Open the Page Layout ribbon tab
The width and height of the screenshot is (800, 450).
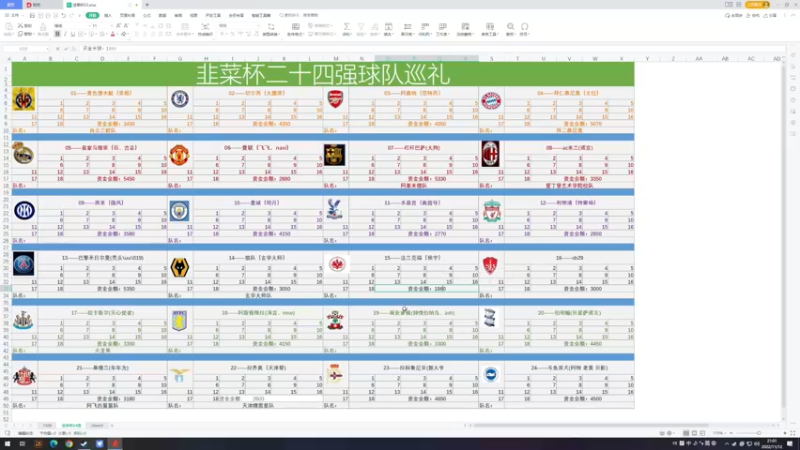pyautogui.click(x=127, y=16)
